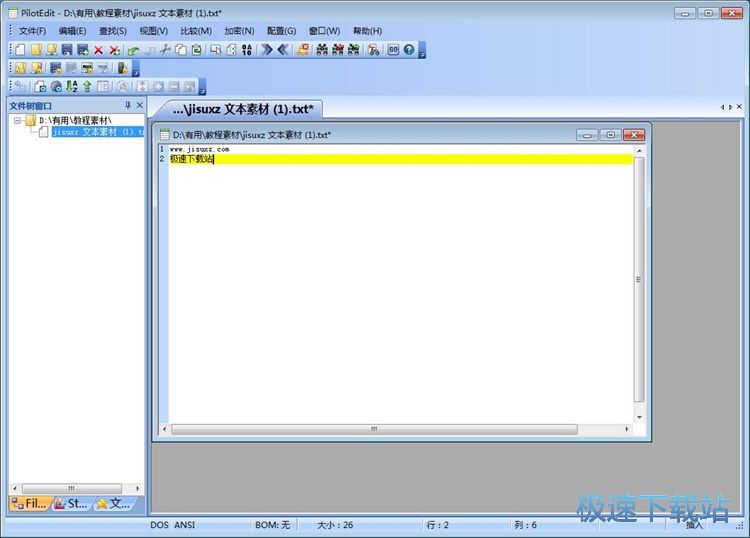Create a new file from toolbar

click(20, 50)
